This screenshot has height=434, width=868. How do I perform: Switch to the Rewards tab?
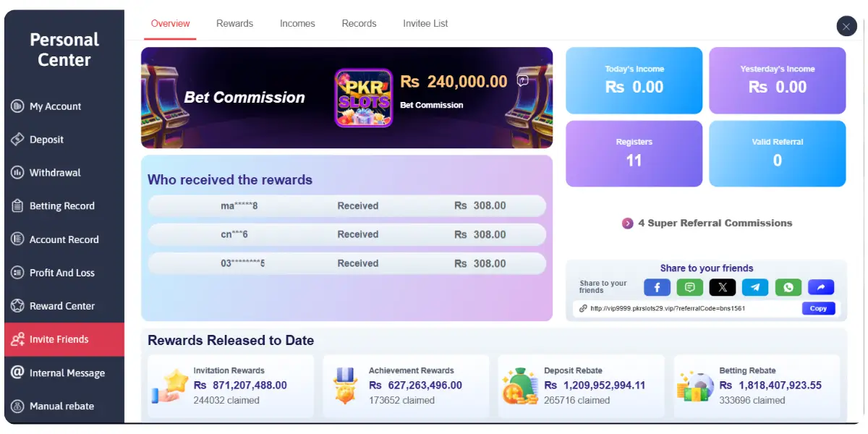point(234,23)
